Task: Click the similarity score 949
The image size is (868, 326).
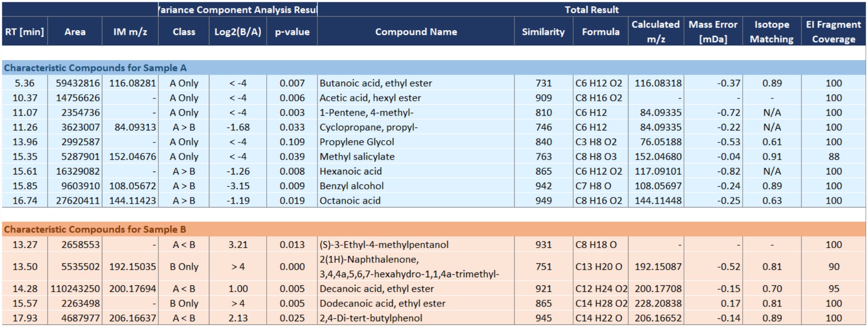Action: point(543,201)
